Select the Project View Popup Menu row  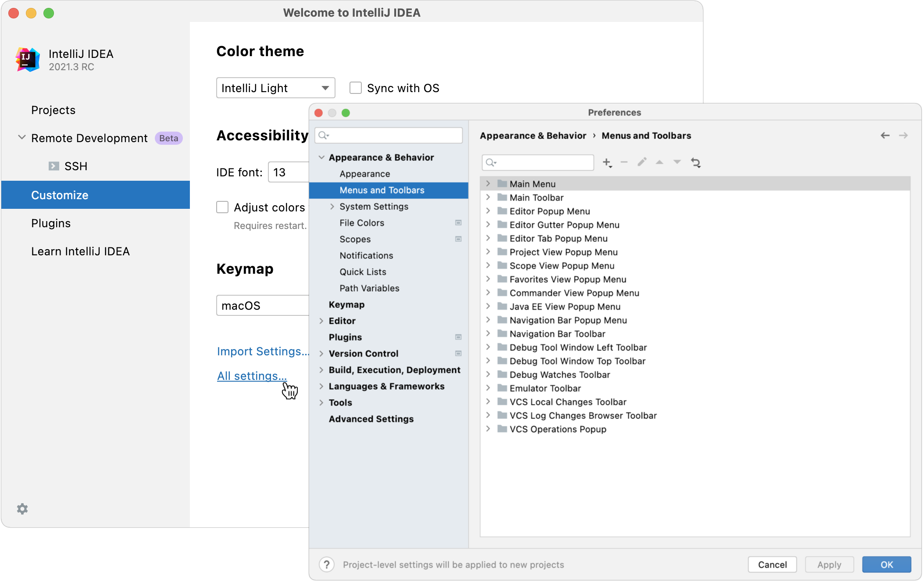click(x=695, y=252)
